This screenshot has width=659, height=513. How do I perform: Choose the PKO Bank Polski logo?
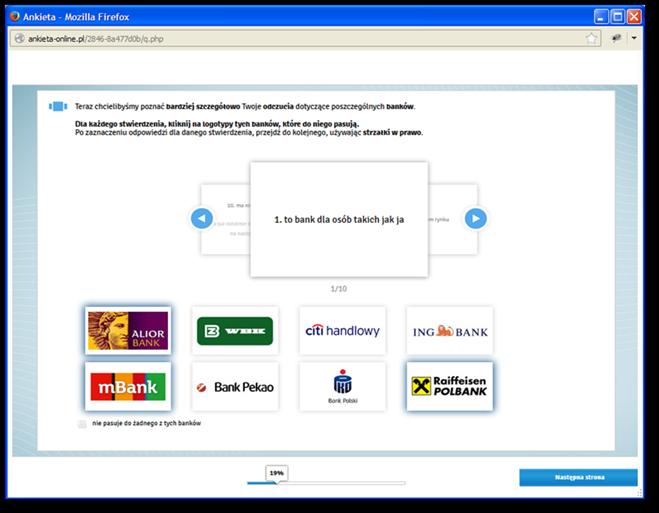pyautogui.click(x=343, y=387)
